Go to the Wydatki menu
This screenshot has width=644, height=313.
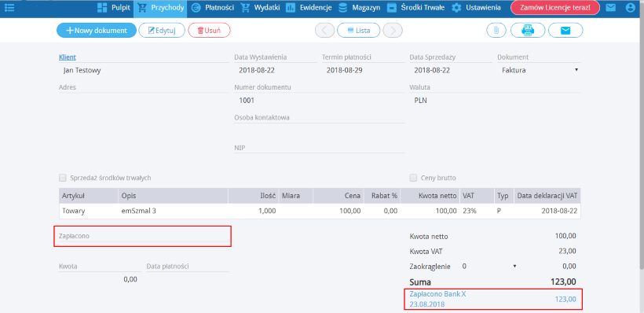(x=261, y=7)
